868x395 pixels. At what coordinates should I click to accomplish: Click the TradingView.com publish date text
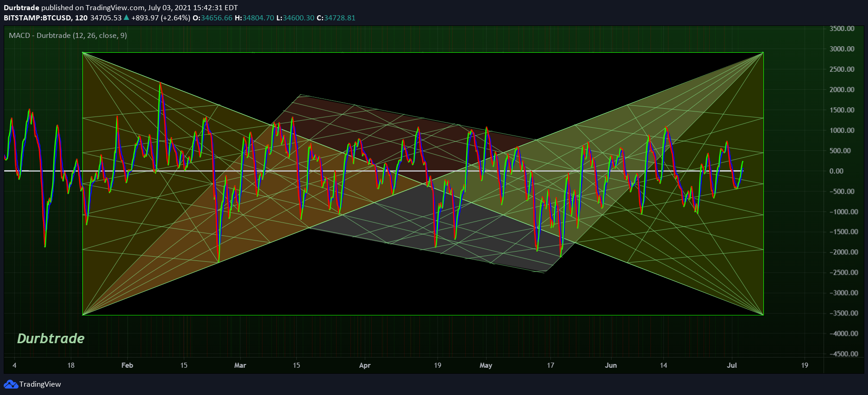point(162,7)
